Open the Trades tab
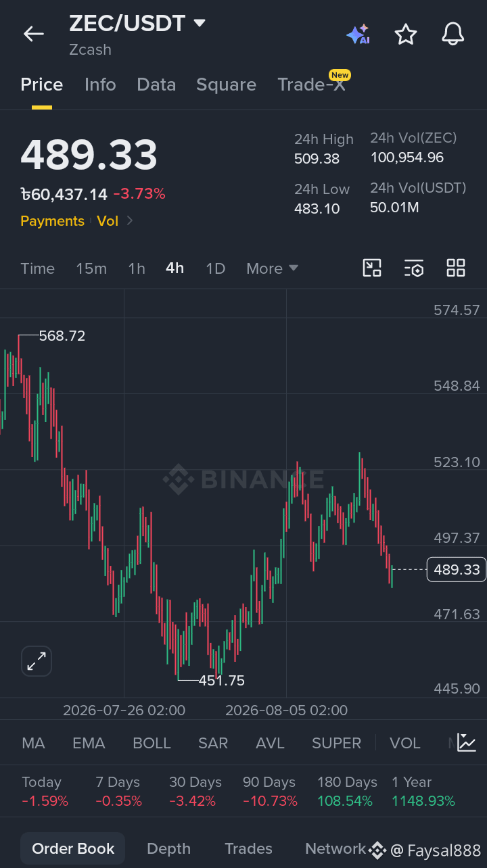Screen dimensions: 487x868 click(x=248, y=848)
